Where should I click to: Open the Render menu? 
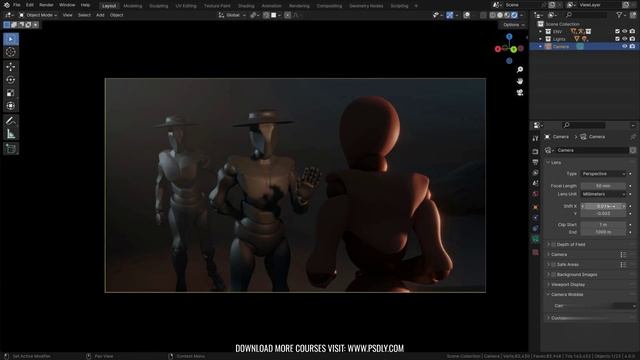pos(46,5)
